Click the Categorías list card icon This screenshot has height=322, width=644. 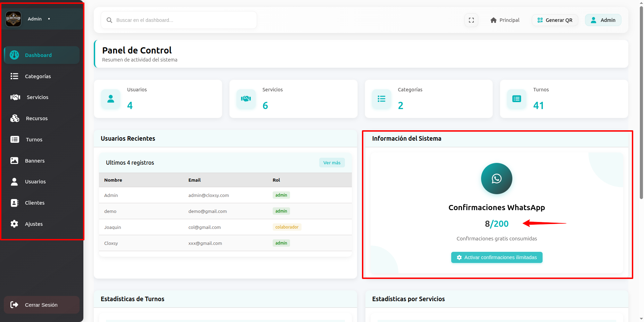pos(381,99)
